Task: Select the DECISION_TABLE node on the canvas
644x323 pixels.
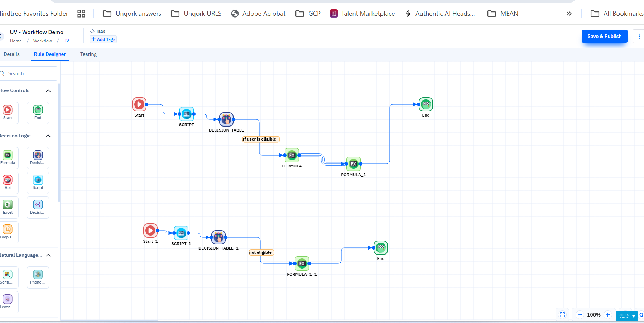Action: (226, 119)
